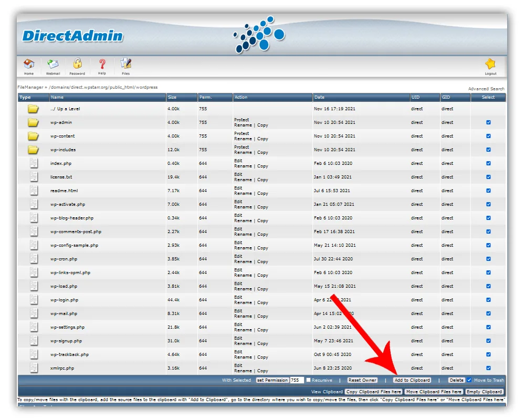Click Rename for wp-includes folder
The height and width of the screenshot is (420, 525).
click(243, 152)
